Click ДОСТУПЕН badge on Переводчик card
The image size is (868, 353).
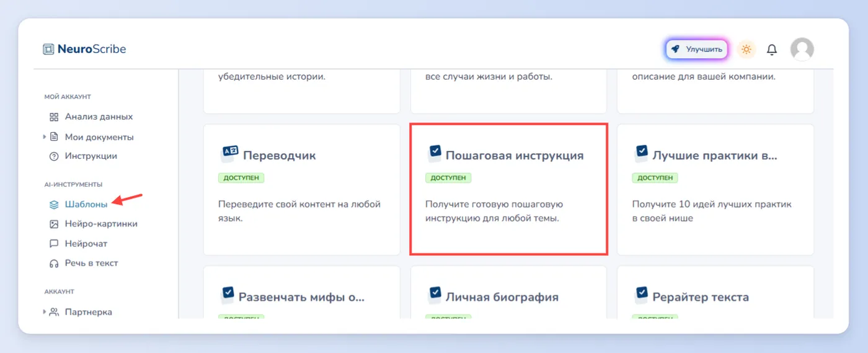(x=242, y=178)
